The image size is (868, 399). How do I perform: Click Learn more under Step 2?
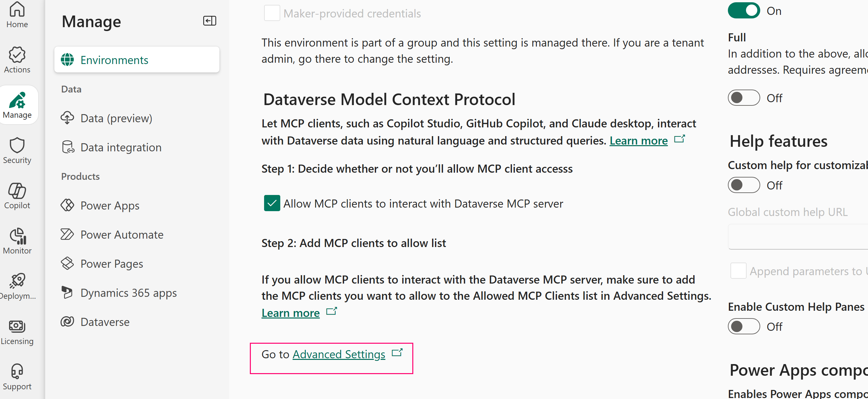point(290,312)
